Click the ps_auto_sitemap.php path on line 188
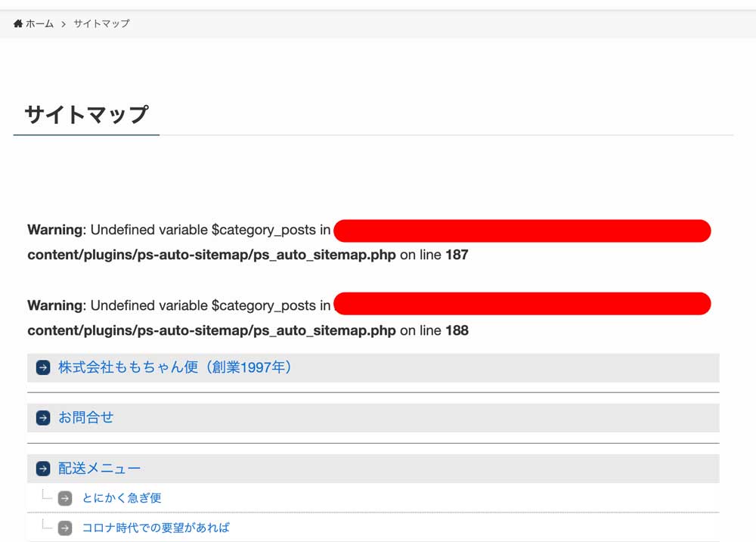756x542 pixels. 212,330
